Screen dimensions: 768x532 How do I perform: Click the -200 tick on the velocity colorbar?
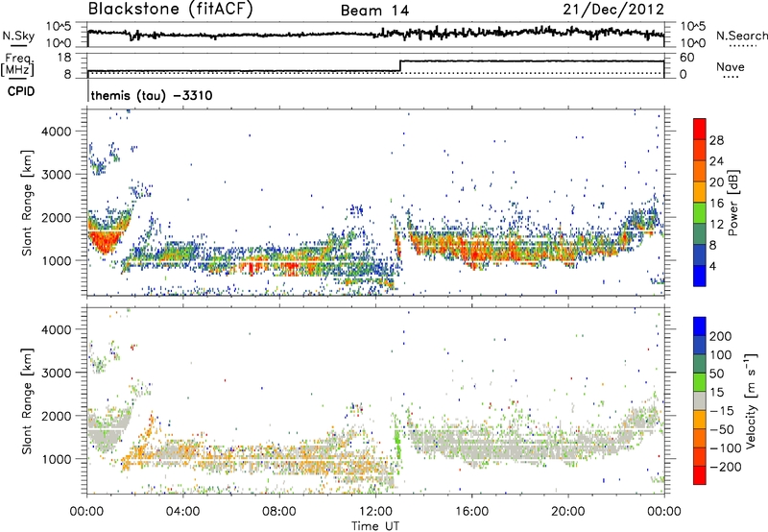click(725, 467)
